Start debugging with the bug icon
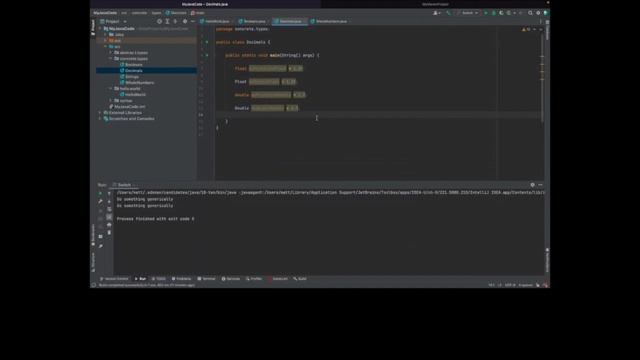This screenshot has height=360, width=640. coord(494,13)
